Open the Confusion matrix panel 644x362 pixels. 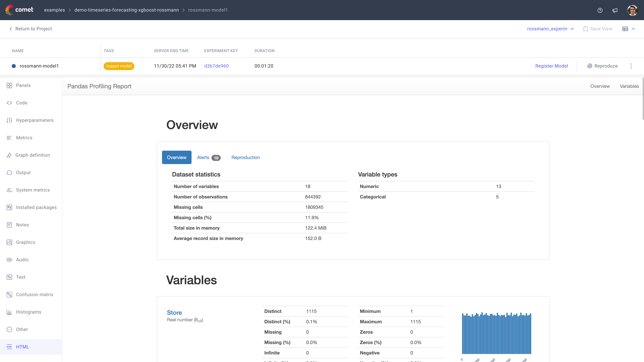coord(35,295)
